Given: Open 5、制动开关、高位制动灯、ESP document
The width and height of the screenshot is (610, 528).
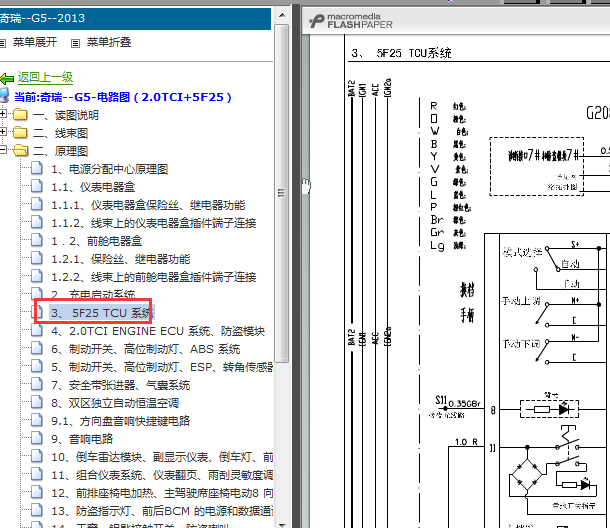Looking at the screenshot, I should (x=162, y=367).
